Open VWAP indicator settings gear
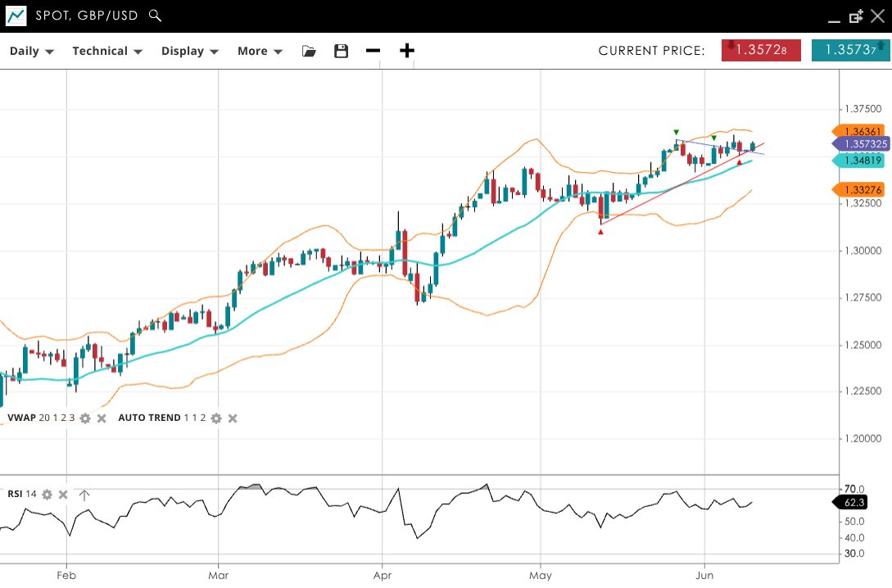 tap(85, 418)
